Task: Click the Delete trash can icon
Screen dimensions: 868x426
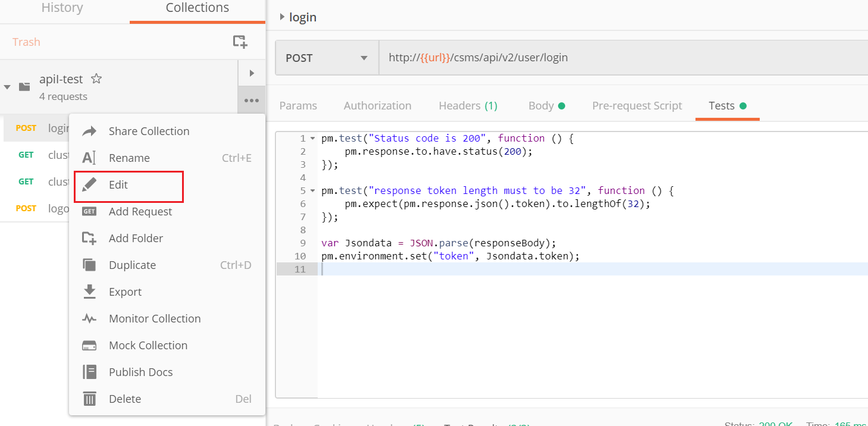Action: click(x=89, y=399)
